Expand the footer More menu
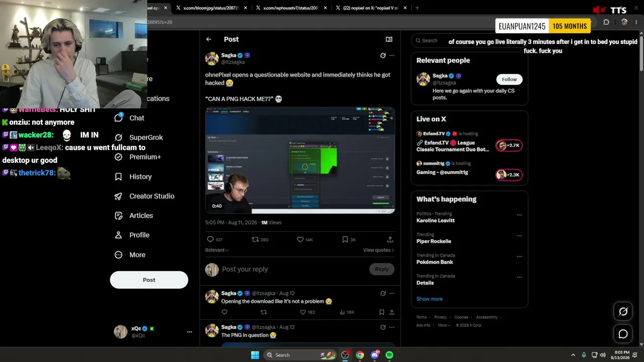The image size is (644, 362). click(444, 325)
